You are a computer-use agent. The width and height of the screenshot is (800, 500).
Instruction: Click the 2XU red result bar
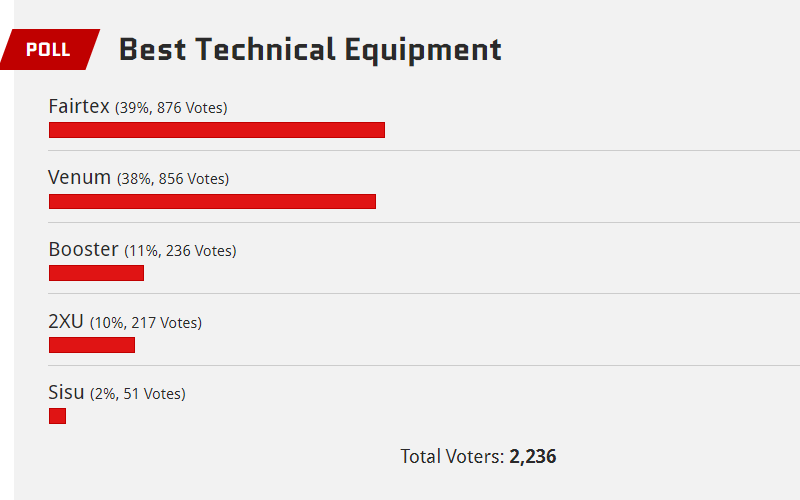coord(92,345)
